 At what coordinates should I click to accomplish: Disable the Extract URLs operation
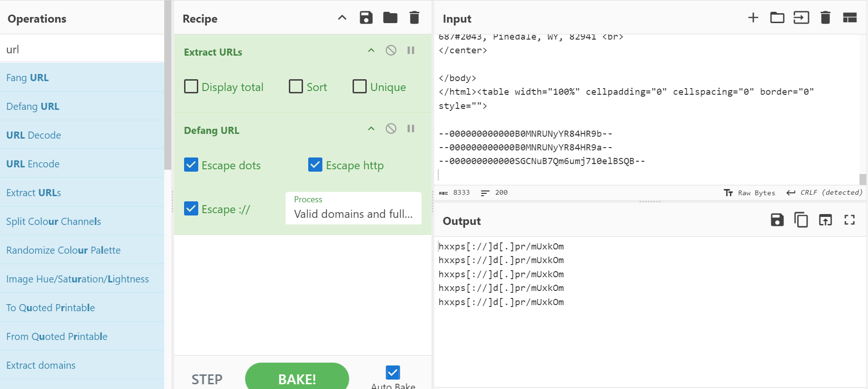click(x=391, y=50)
